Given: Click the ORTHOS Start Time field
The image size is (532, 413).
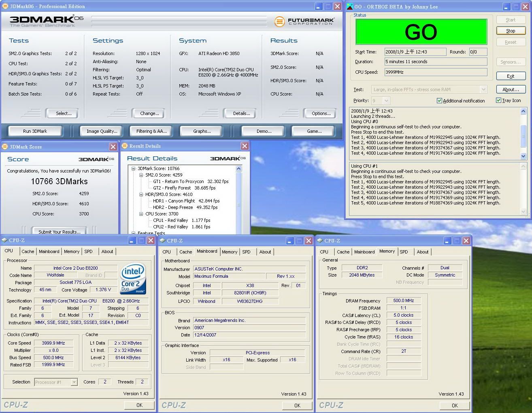Looking at the screenshot, I should click(x=415, y=52).
